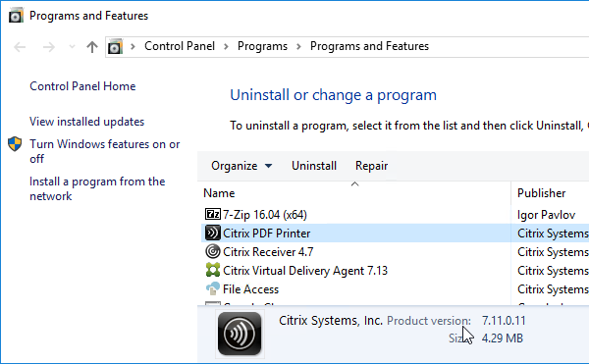Click the Citrix Virtual Delivery Agent icon
Screen dimensions: 589x364
click(x=213, y=270)
